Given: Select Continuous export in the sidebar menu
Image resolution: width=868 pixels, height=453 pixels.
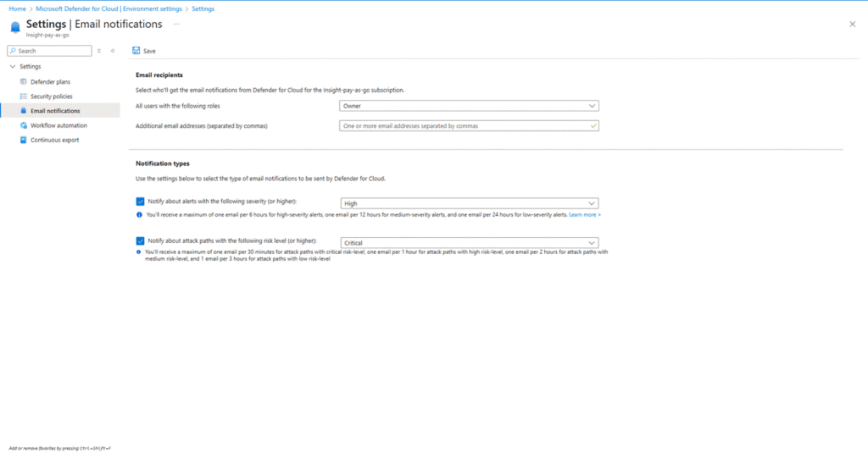Looking at the screenshot, I should click(55, 140).
